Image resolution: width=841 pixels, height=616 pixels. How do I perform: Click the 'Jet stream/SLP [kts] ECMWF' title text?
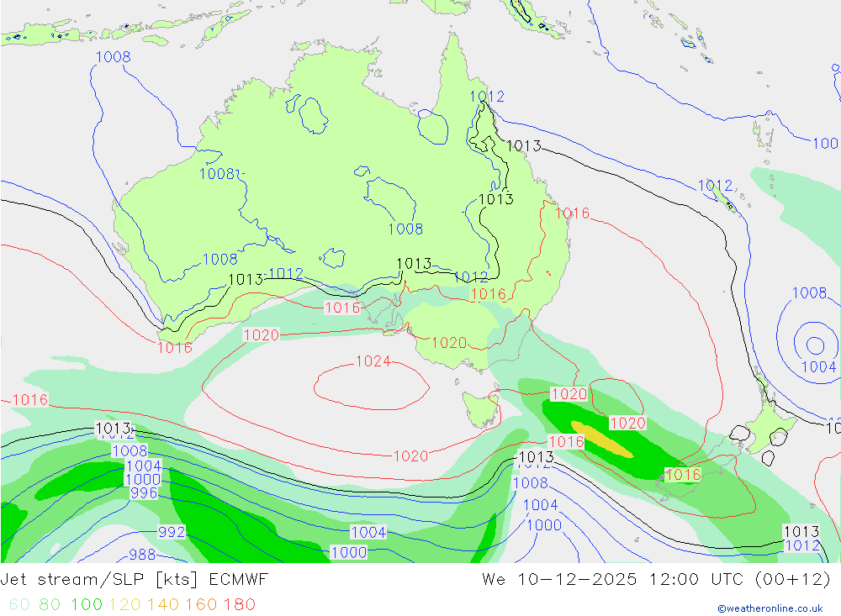tap(134, 580)
